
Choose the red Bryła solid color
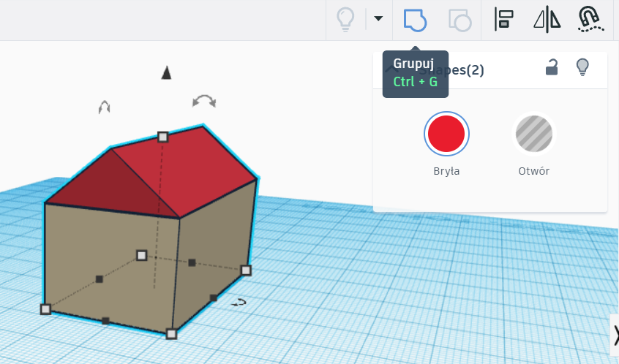(x=446, y=134)
